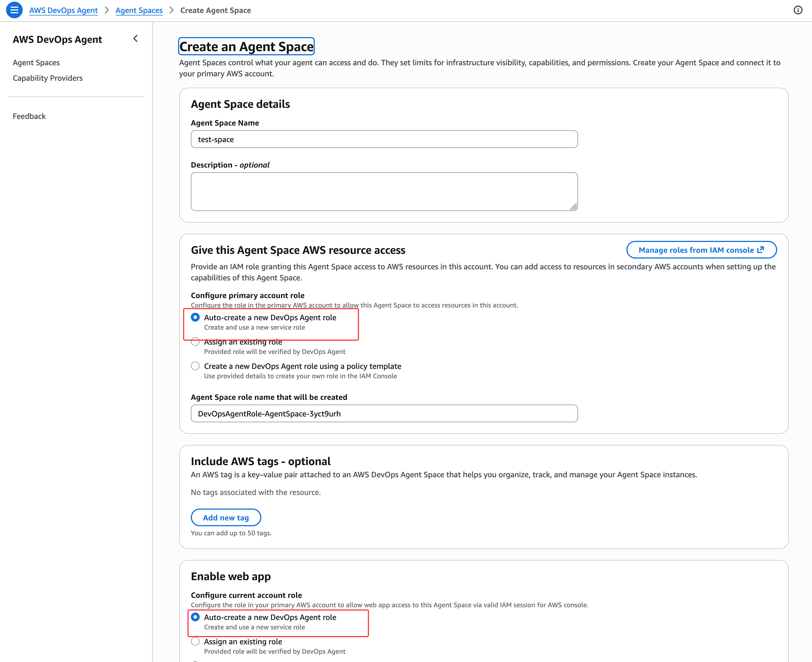The image size is (812, 662).
Task: Open Capability Providers in the sidebar
Action: pyautogui.click(x=48, y=78)
